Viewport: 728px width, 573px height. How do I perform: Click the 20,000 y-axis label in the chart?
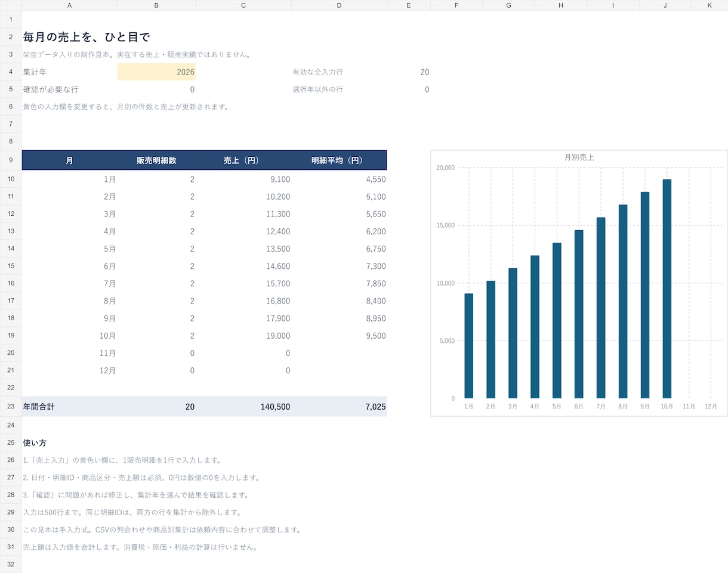point(445,168)
